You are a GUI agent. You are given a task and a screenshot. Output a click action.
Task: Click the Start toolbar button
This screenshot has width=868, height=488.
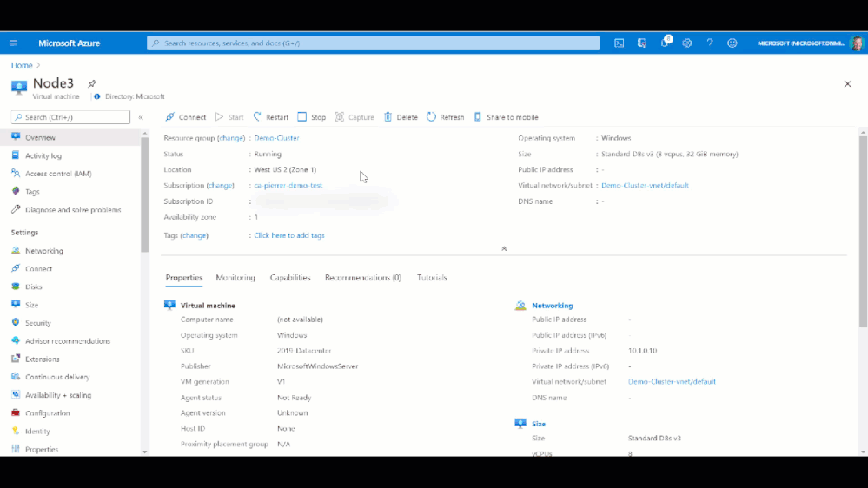(229, 116)
